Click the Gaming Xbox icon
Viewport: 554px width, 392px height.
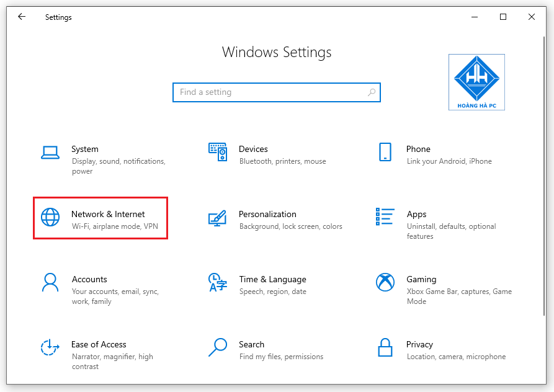point(385,282)
